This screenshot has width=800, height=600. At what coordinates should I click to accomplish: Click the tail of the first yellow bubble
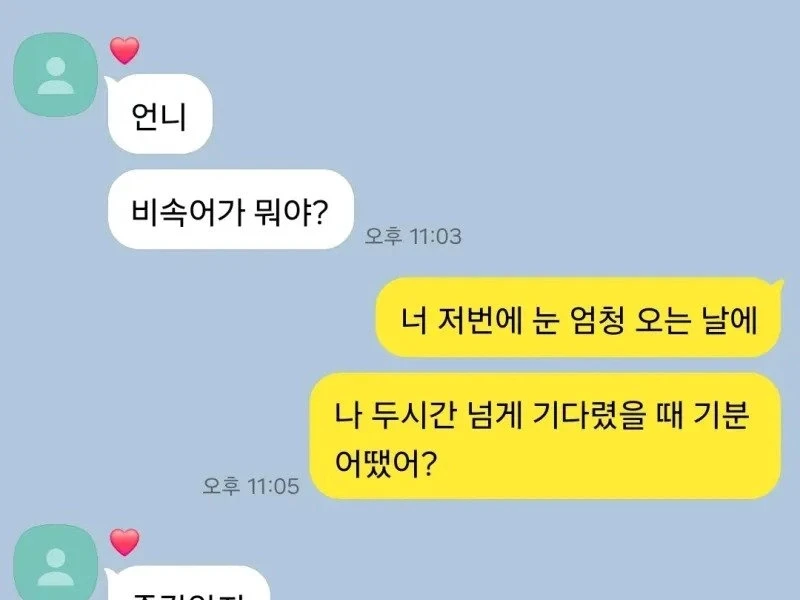pos(777,286)
